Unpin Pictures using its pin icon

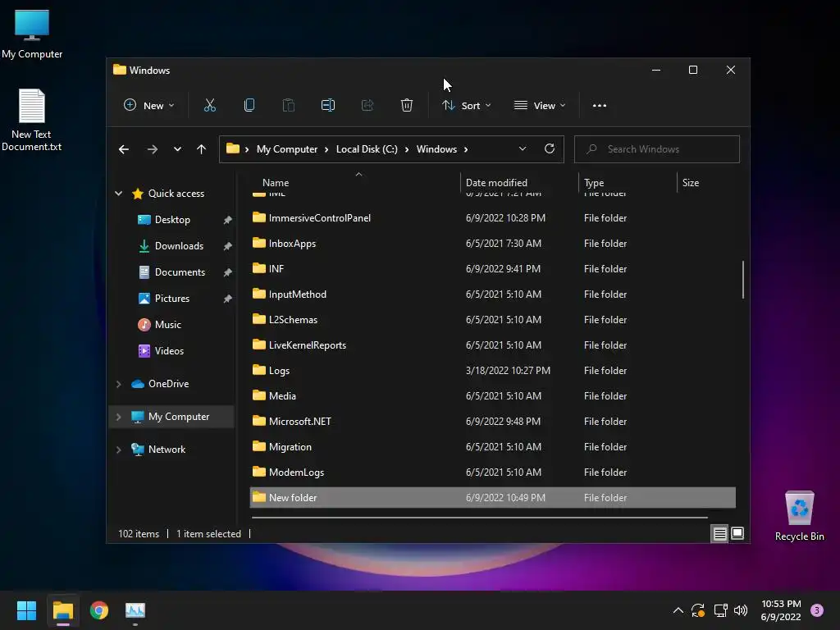227,299
